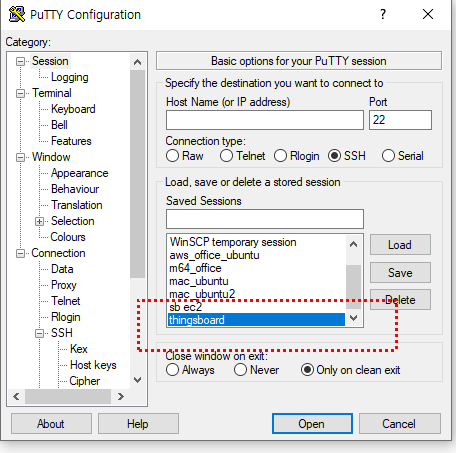Click category tree scroll down arrow
The image size is (456, 453).
click(x=137, y=380)
